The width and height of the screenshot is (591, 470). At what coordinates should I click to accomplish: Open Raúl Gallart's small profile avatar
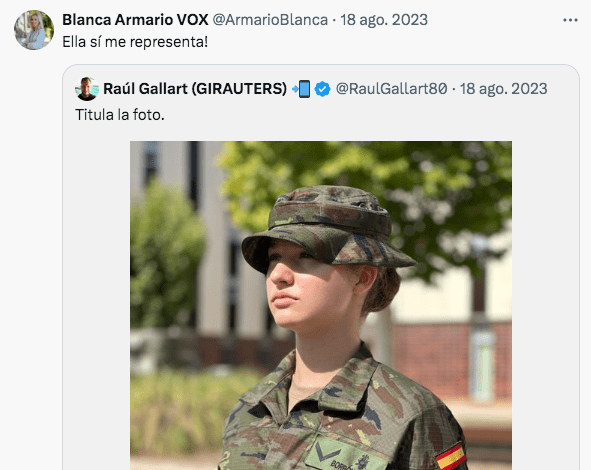(87, 89)
